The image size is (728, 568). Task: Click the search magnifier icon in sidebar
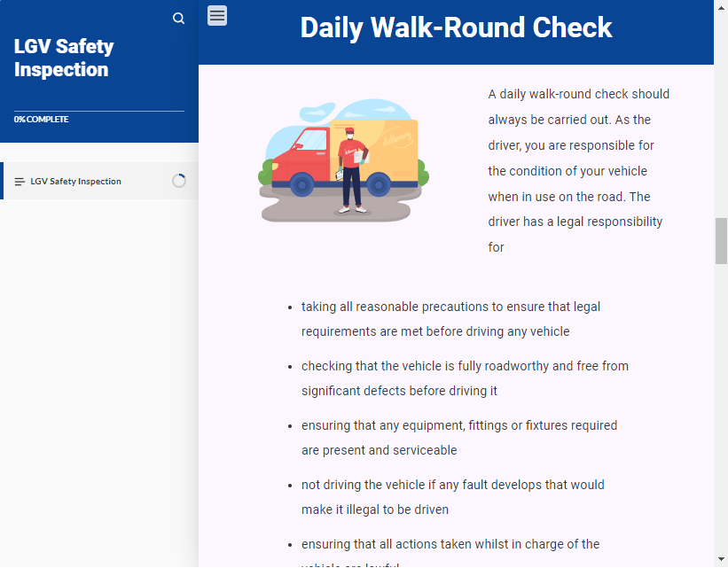(179, 19)
